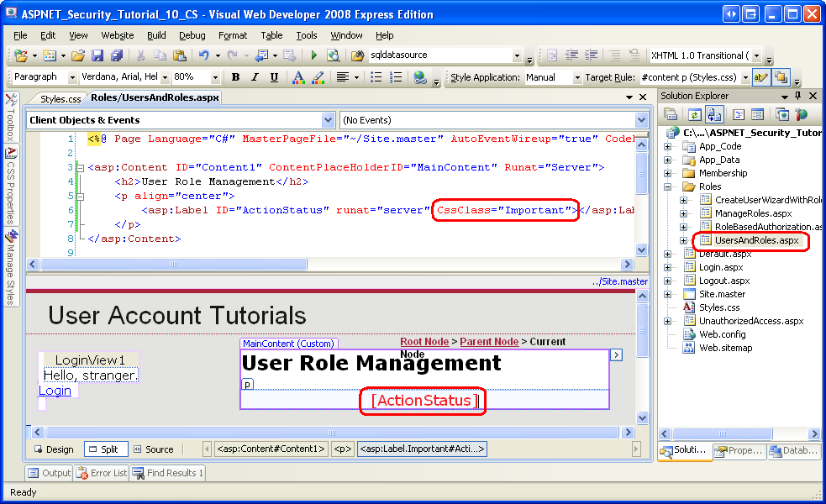The width and height of the screenshot is (826, 504).
Task: Open the (No Events) dropdown
Action: click(641, 120)
